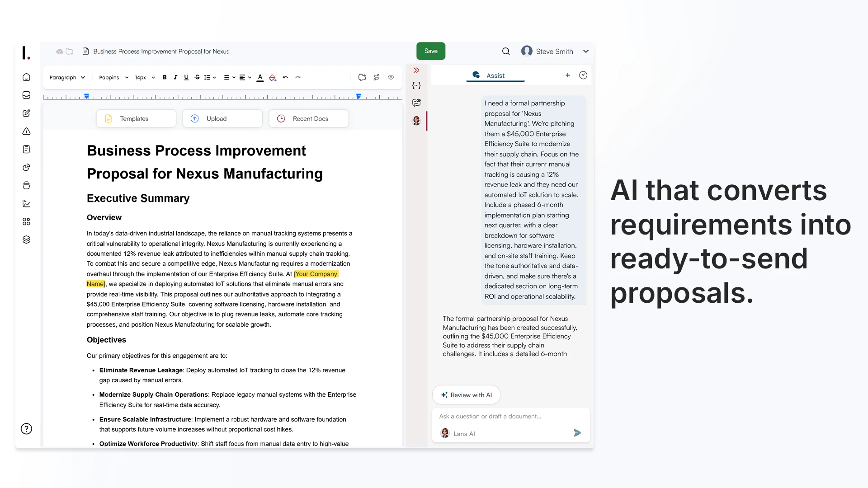Toggle italic formatting

coord(175,77)
